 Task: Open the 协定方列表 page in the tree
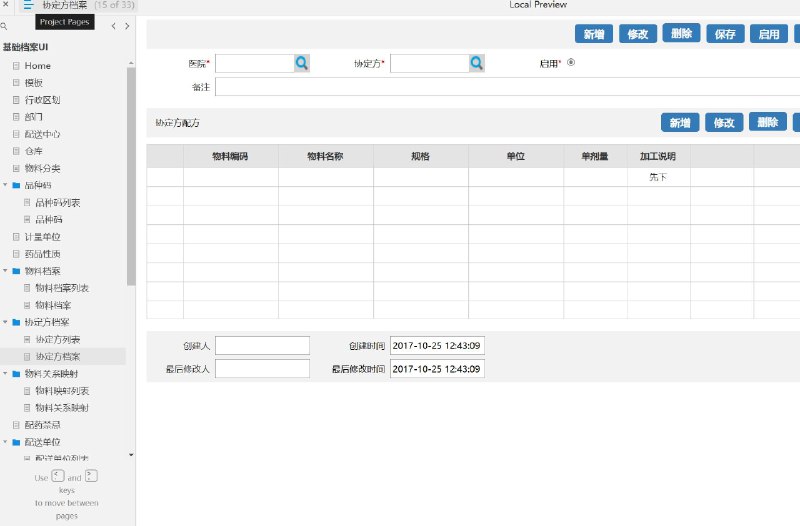coord(57,339)
